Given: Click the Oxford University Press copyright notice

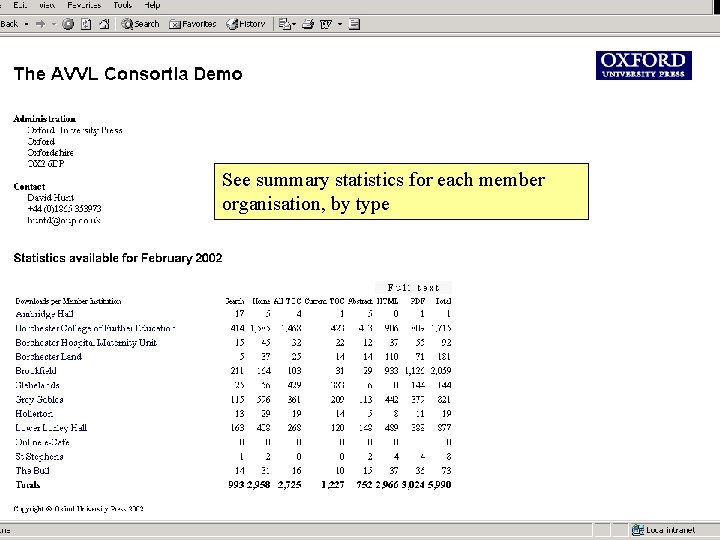Looking at the screenshot, I should (x=79, y=509).
